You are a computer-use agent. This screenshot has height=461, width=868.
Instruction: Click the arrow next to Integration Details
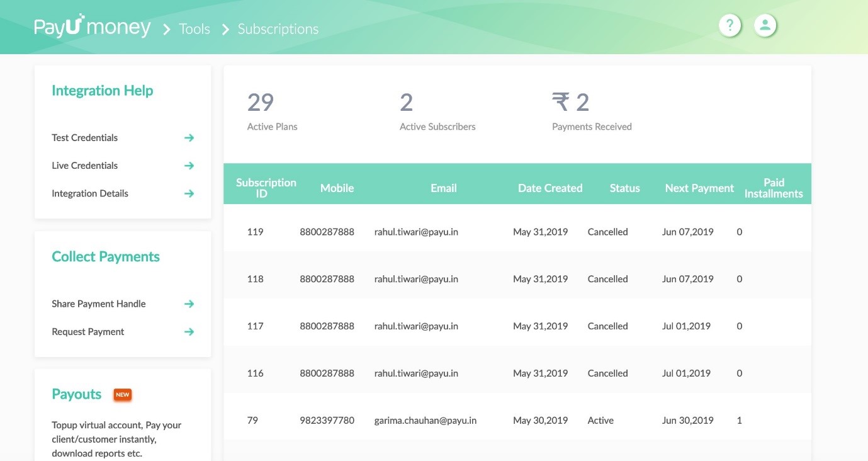click(x=189, y=193)
